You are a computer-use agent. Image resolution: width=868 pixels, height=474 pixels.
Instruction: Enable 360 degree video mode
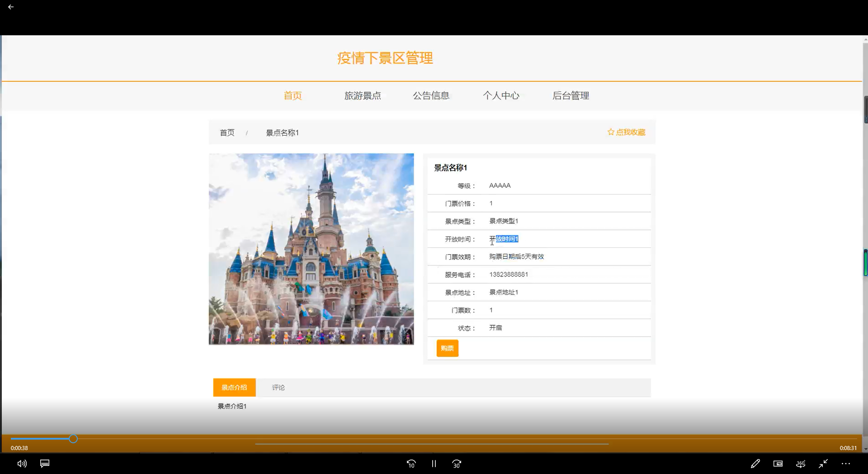coord(801,464)
